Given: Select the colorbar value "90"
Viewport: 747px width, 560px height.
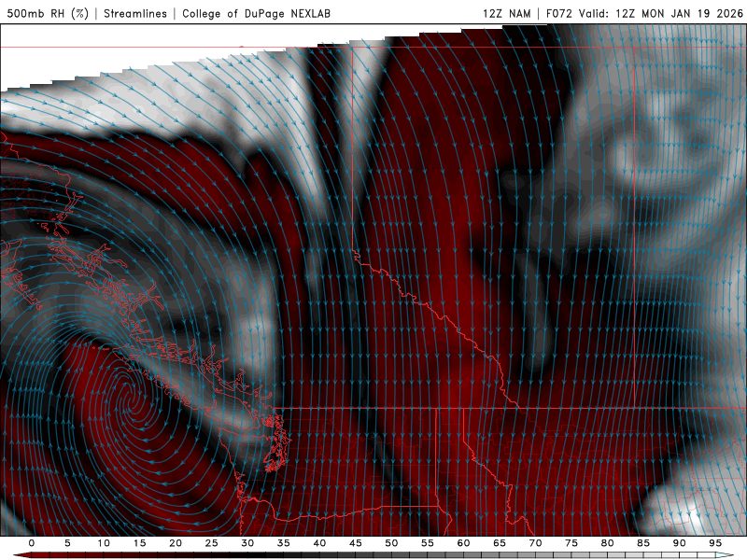Looking at the screenshot, I should 680,543.
